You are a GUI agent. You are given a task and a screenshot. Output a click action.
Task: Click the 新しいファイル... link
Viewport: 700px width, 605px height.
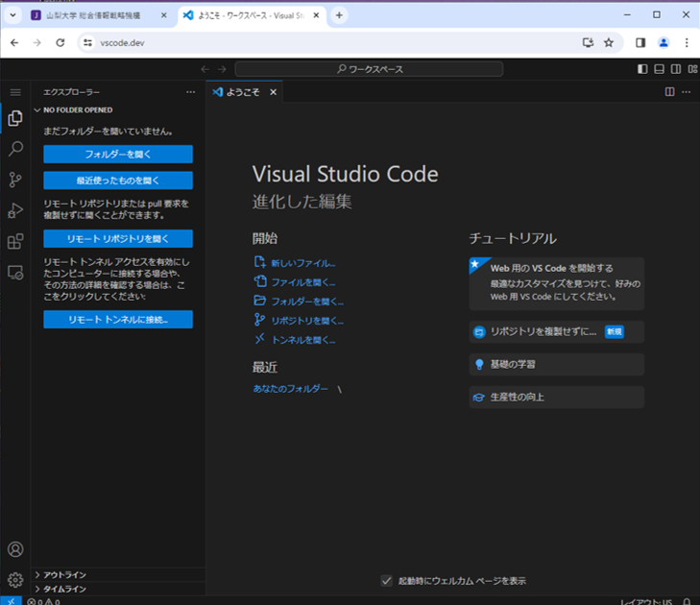click(303, 263)
